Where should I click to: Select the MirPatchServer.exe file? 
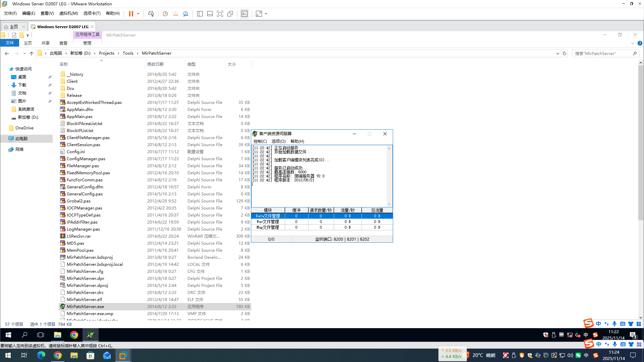(x=85, y=307)
